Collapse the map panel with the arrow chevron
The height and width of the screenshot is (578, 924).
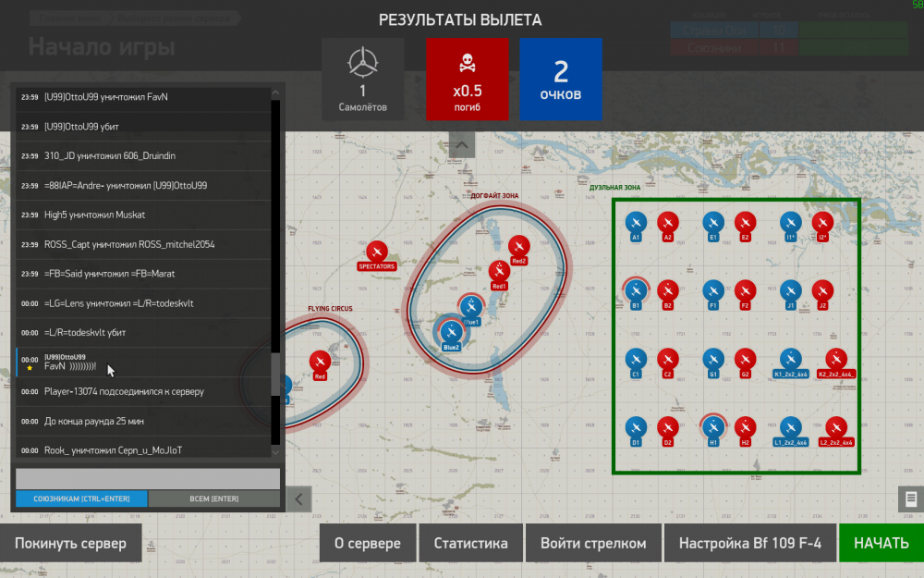click(461, 143)
